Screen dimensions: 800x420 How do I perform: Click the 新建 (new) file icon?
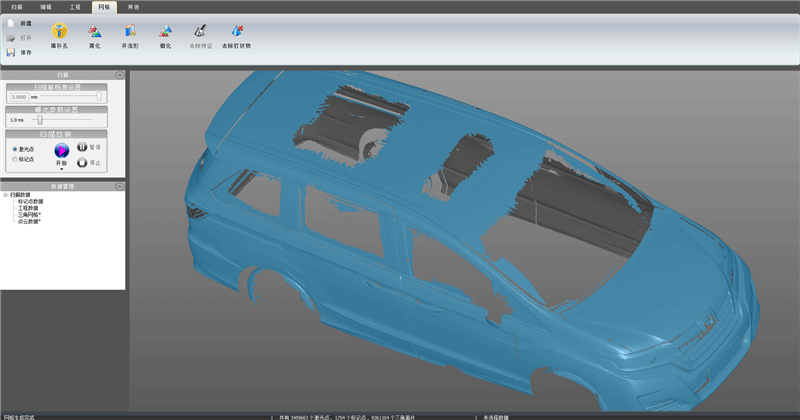pos(11,22)
